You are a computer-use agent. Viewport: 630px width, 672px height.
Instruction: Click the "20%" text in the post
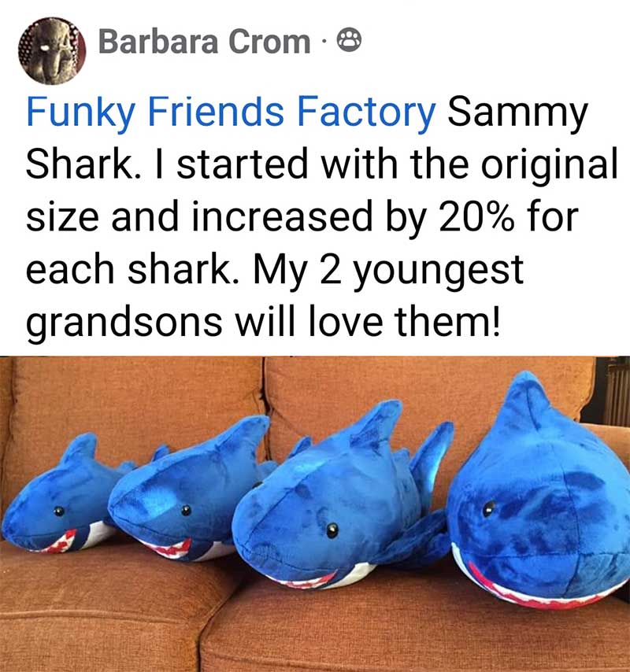pos(474,216)
